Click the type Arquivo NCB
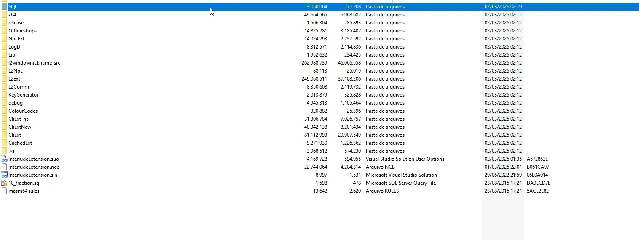This screenshot has height=240, width=644. pyautogui.click(x=380, y=167)
